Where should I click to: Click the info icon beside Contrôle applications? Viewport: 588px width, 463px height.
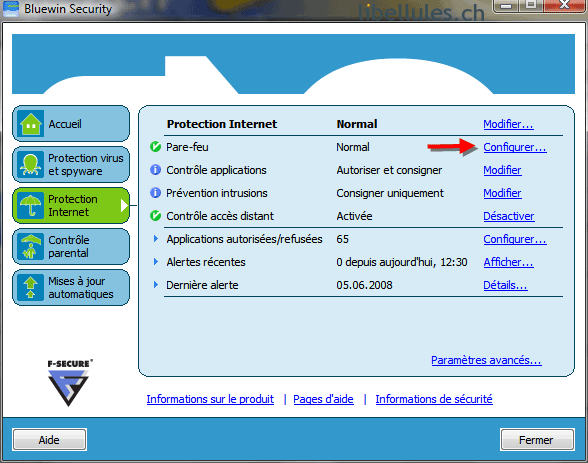(155, 170)
